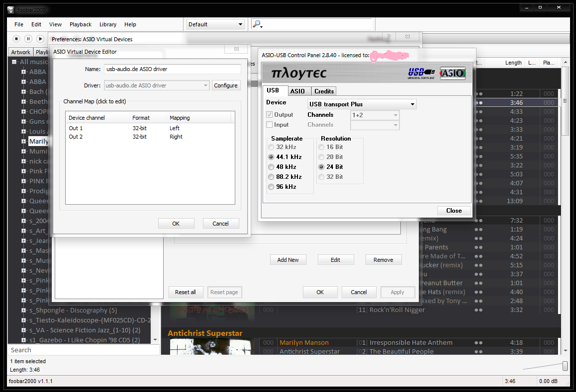Open the File menu
Screen dimensions: 576x392
[19, 24]
